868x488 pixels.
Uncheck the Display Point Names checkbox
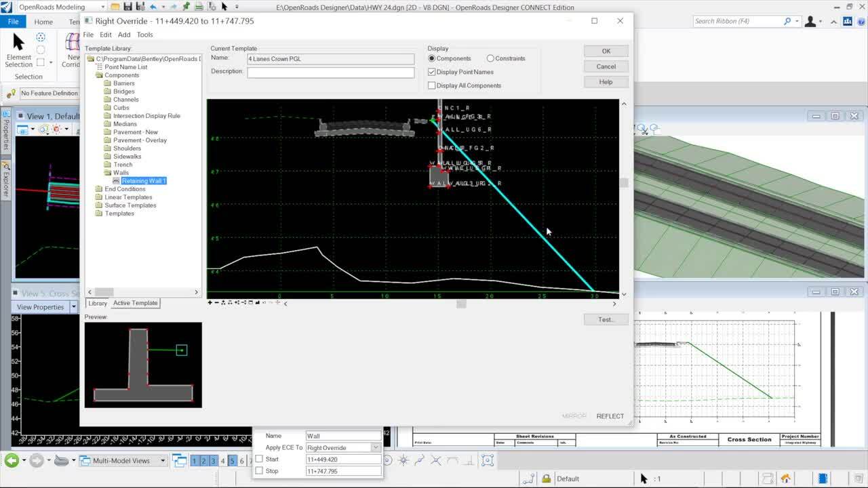coord(432,72)
